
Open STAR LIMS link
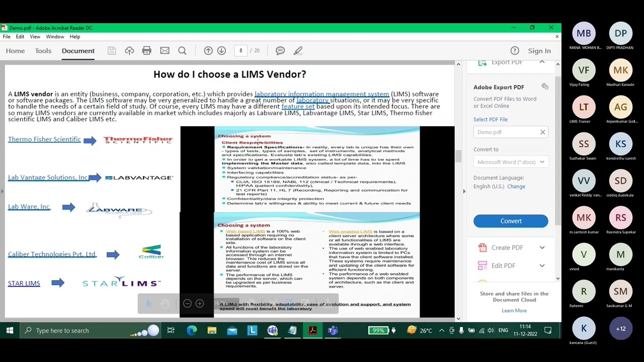[24, 283]
